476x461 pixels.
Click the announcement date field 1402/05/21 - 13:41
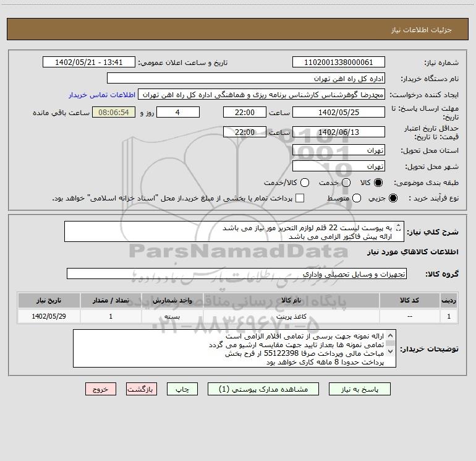pyautogui.click(x=88, y=62)
